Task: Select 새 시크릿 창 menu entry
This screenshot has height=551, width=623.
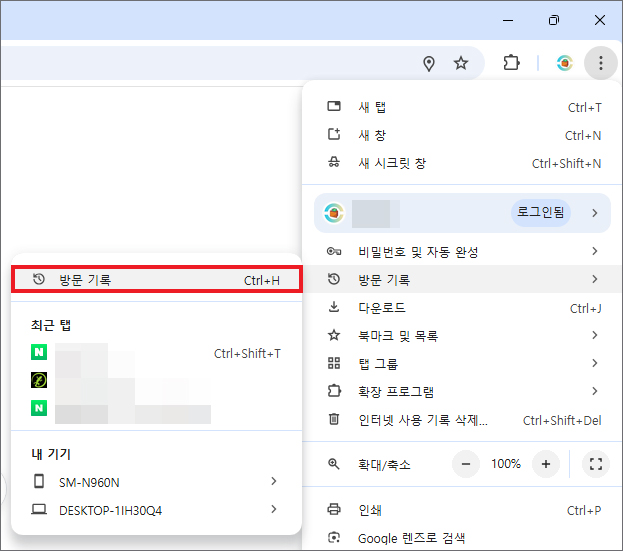Action: tap(392, 163)
